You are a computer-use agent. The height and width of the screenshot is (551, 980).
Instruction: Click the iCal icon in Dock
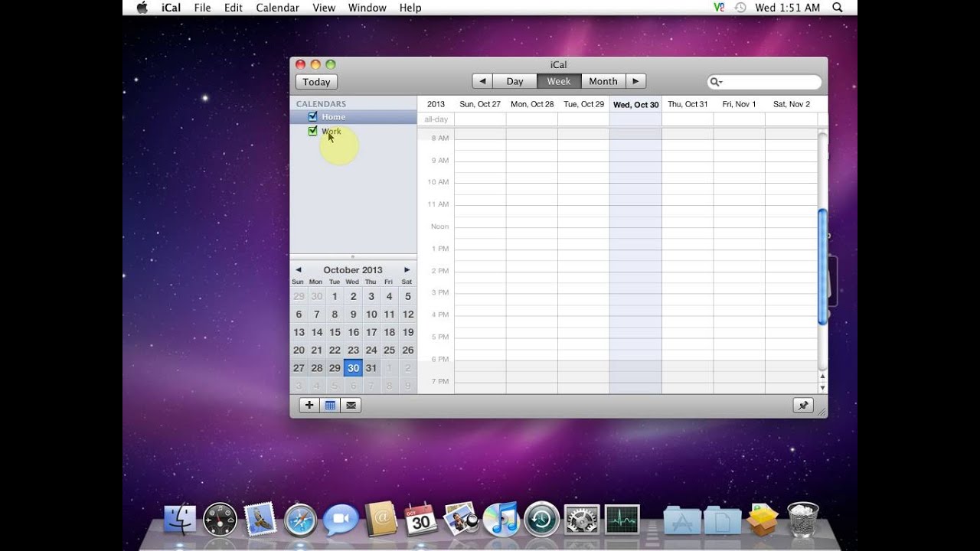pyautogui.click(x=420, y=520)
